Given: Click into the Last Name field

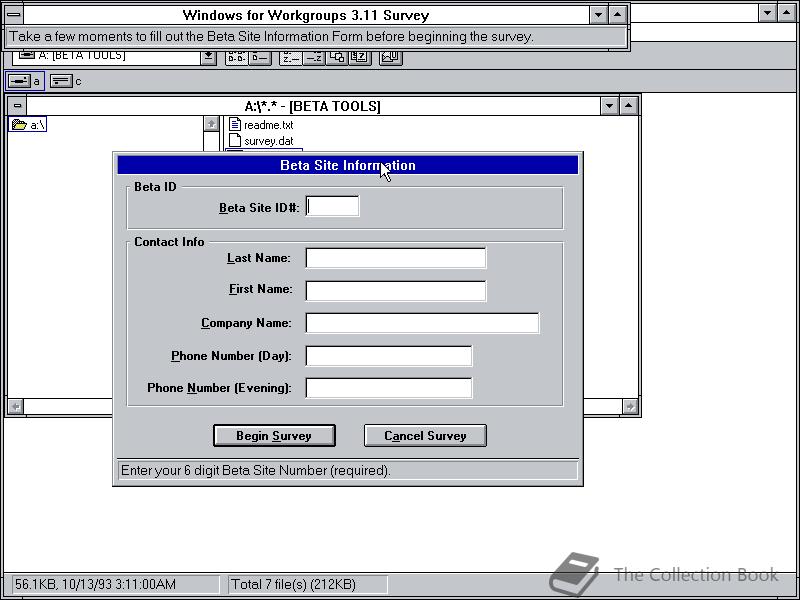Looking at the screenshot, I should pos(396,258).
